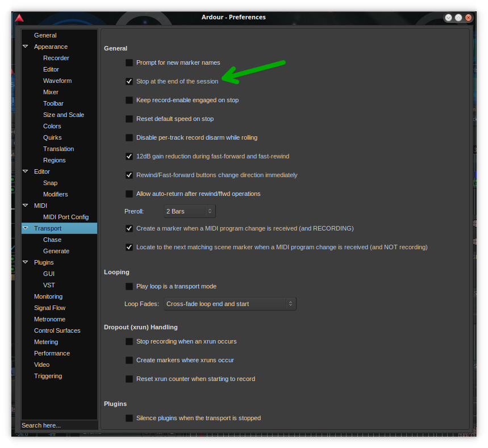
Task: Collapse the Plugins tree section
Action: tap(26, 262)
